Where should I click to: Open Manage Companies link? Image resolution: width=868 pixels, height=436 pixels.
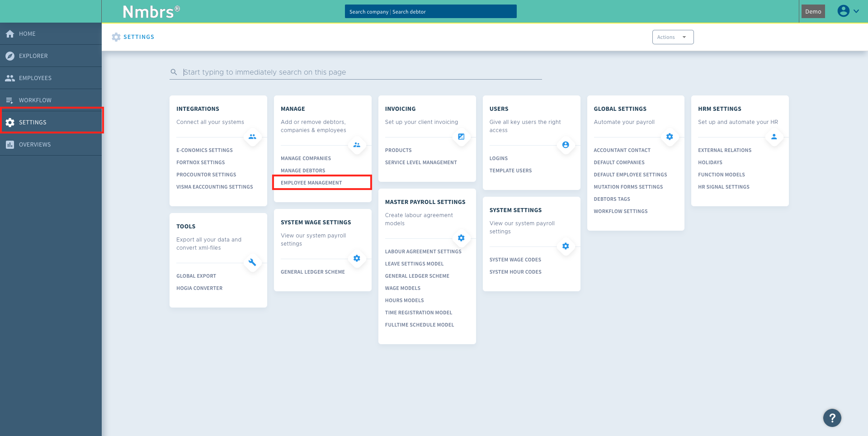click(306, 158)
